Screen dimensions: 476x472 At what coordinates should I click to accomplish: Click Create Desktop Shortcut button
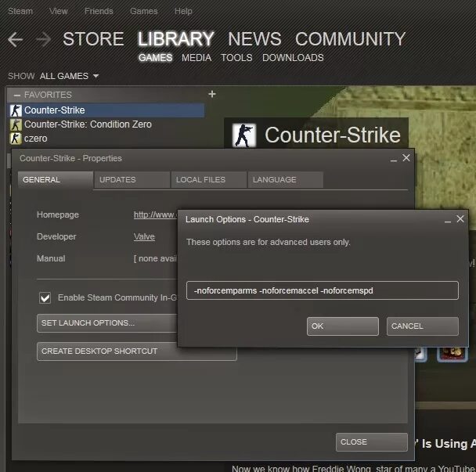(137, 351)
